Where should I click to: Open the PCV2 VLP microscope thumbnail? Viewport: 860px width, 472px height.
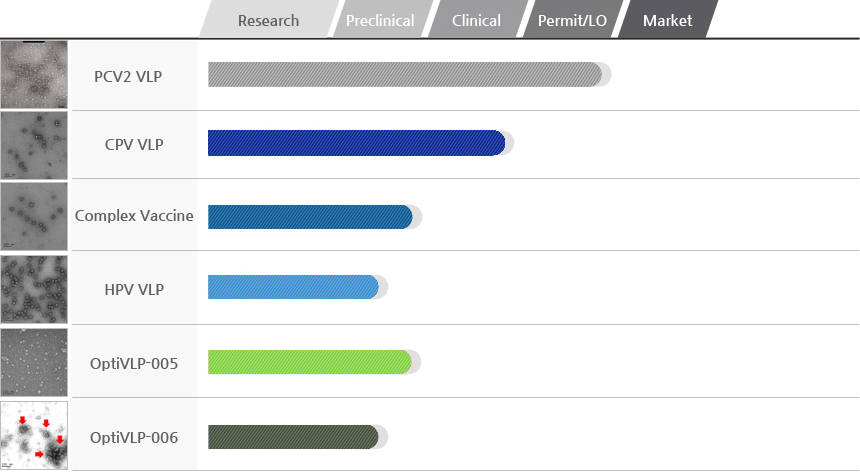[34, 74]
